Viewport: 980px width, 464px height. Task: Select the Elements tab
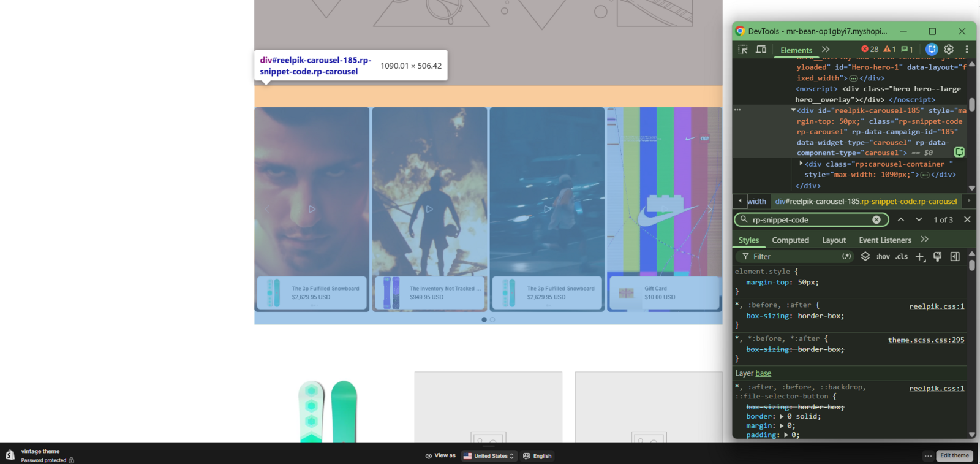coord(796,50)
